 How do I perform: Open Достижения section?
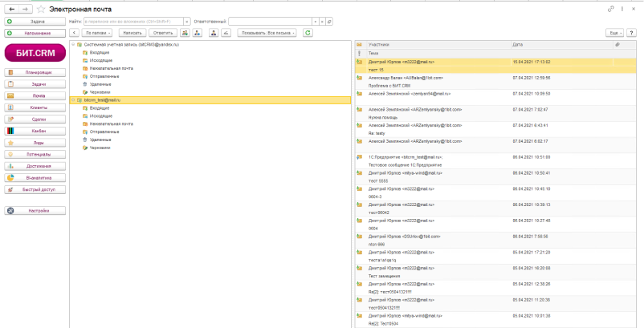[35, 167]
